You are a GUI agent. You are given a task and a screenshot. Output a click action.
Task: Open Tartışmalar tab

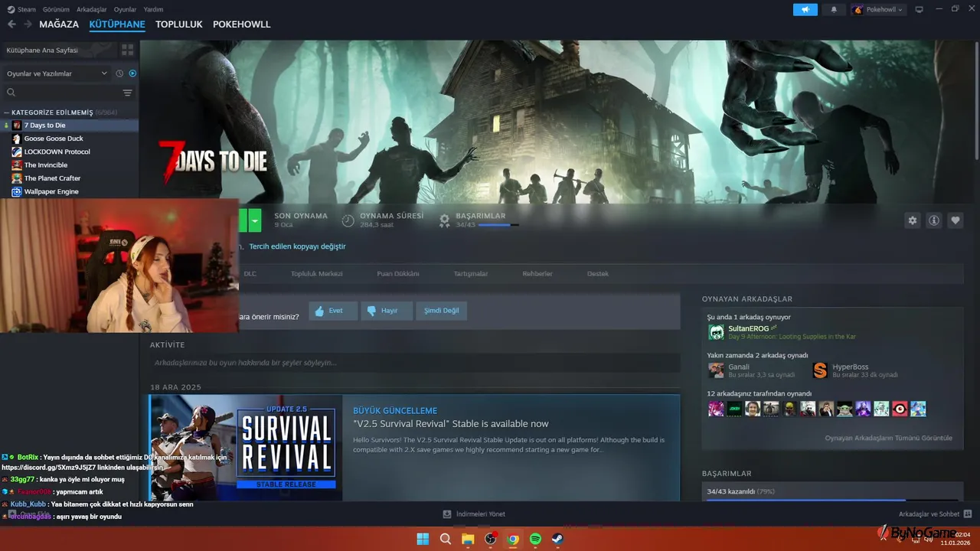pyautogui.click(x=471, y=273)
